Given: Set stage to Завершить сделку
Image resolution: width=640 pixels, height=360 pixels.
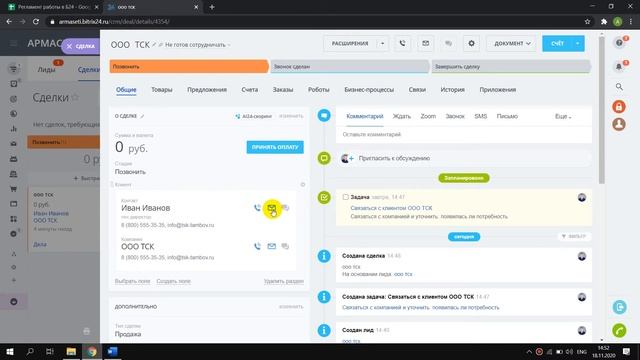Looking at the screenshot, I should [x=511, y=67].
